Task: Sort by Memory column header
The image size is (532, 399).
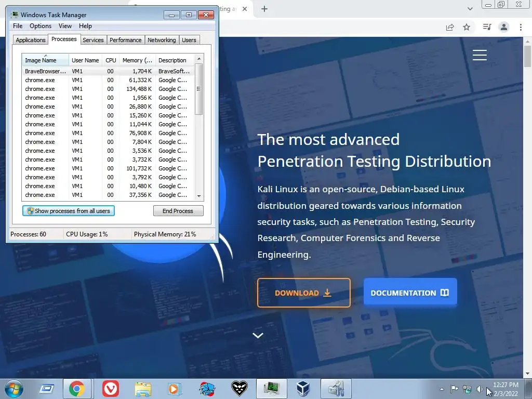Action: [x=137, y=60]
